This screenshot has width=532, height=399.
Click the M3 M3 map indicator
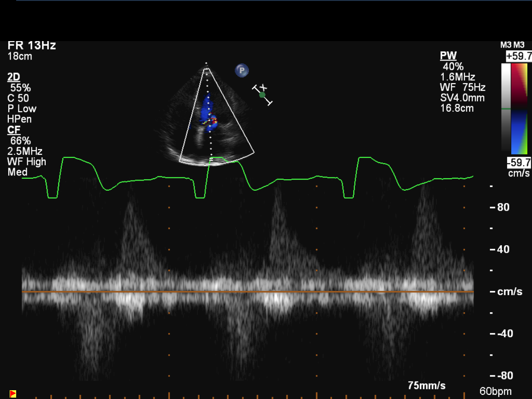point(513,45)
